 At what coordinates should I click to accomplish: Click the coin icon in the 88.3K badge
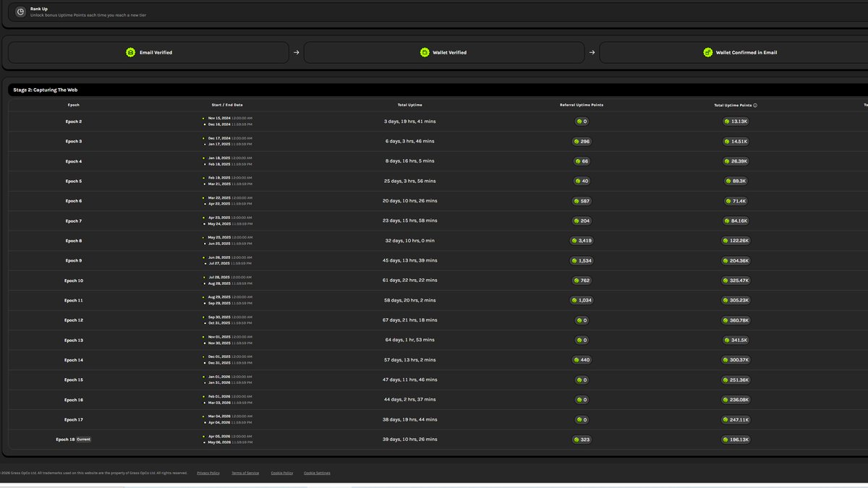click(x=728, y=181)
